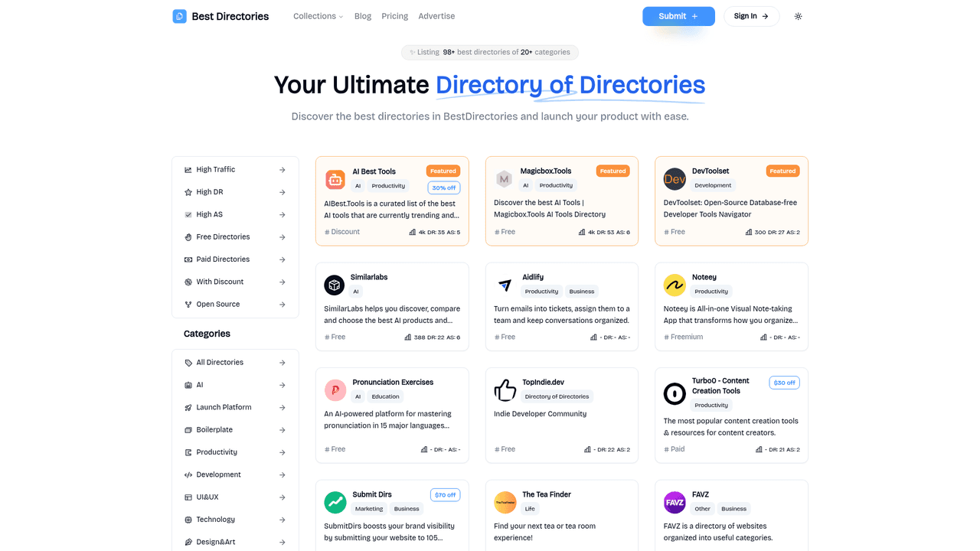Click the Development code brackets icon
Screen dimensions: 980x551
188,475
